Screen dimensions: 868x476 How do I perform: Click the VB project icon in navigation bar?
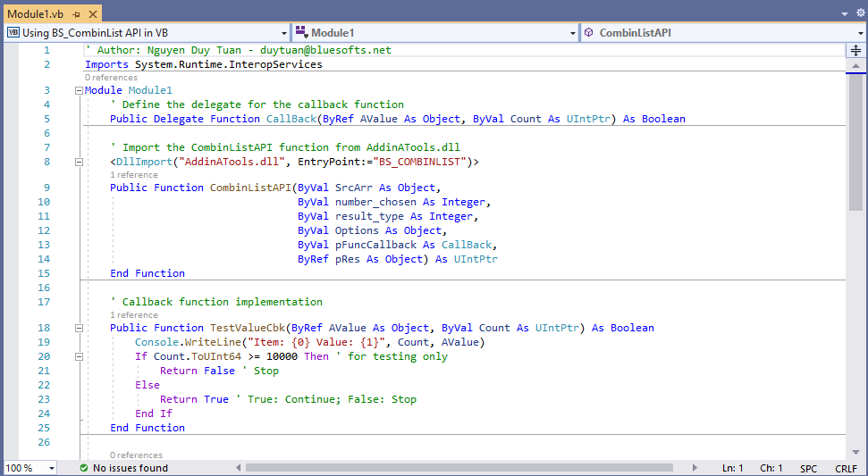click(x=13, y=33)
